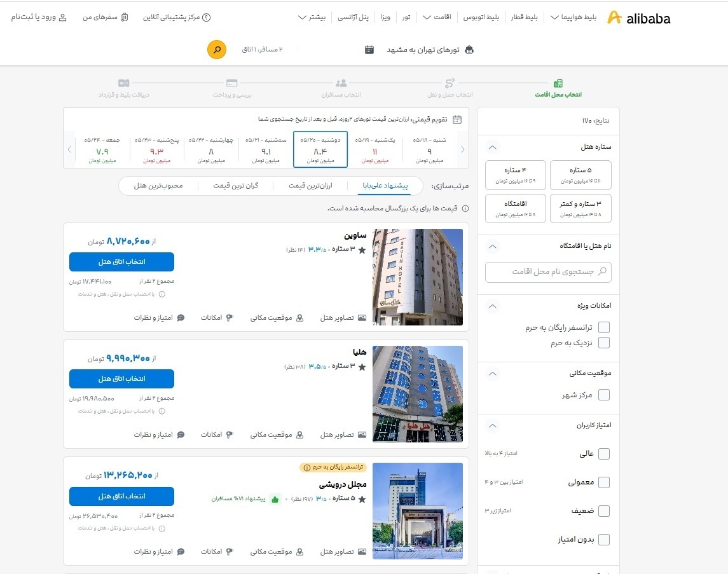Click the online support headset icon
The image size is (728, 574).
[x=205, y=17]
